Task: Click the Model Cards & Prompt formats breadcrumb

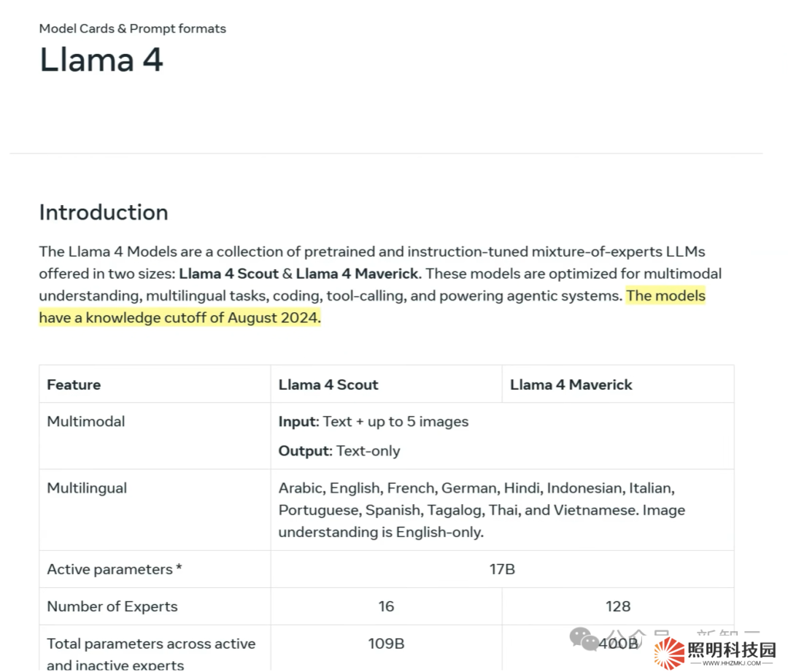Action: [132, 28]
